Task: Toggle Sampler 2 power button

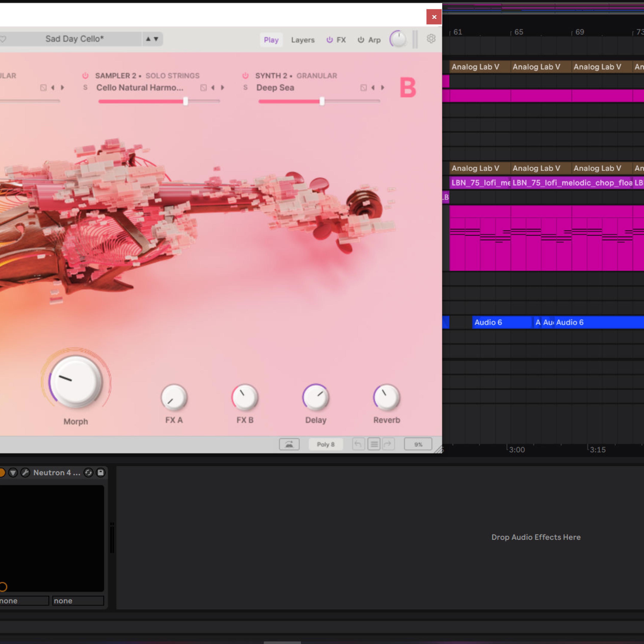Action: (85, 76)
